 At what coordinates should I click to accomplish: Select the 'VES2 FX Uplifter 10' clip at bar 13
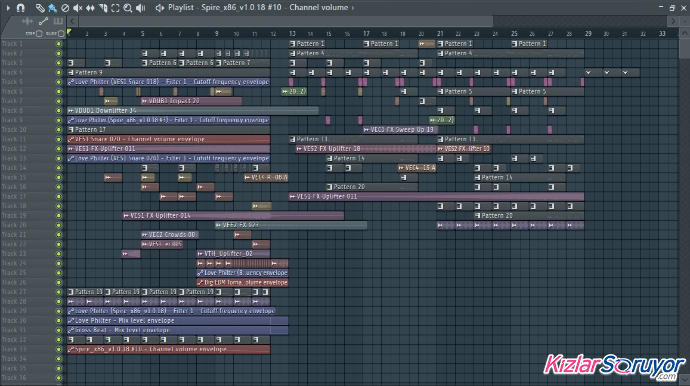click(x=366, y=149)
